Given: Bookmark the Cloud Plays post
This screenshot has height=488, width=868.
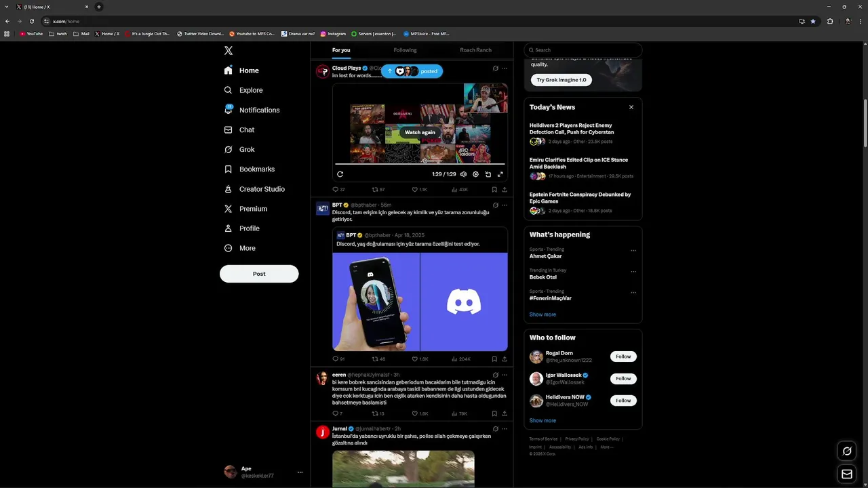Looking at the screenshot, I should pyautogui.click(x=494, y=190).
